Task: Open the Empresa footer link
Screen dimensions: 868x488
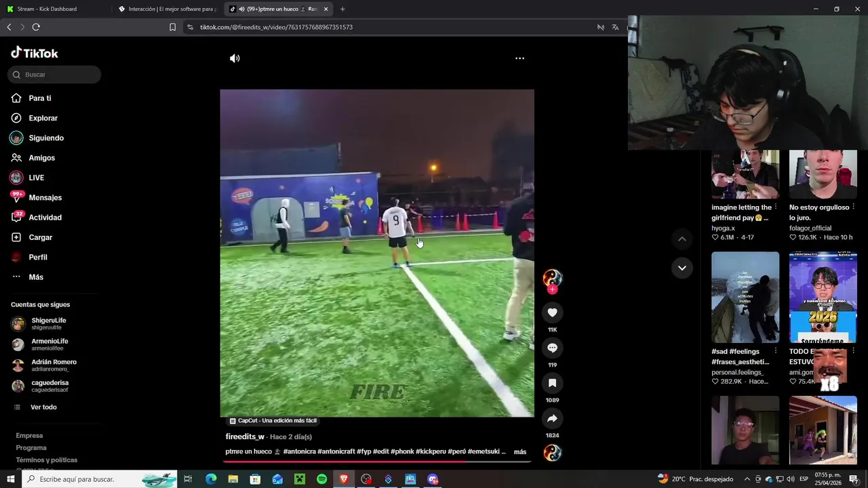Action: pos(29,436)
